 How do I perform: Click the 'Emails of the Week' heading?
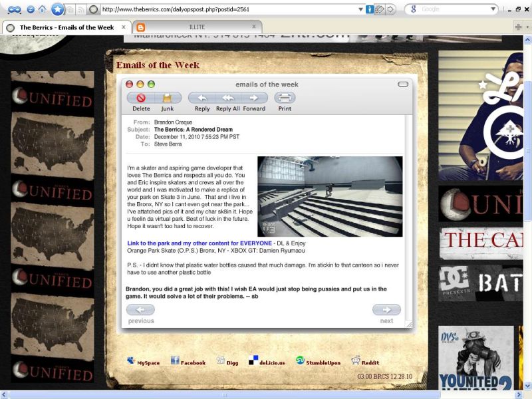point(158,65)
